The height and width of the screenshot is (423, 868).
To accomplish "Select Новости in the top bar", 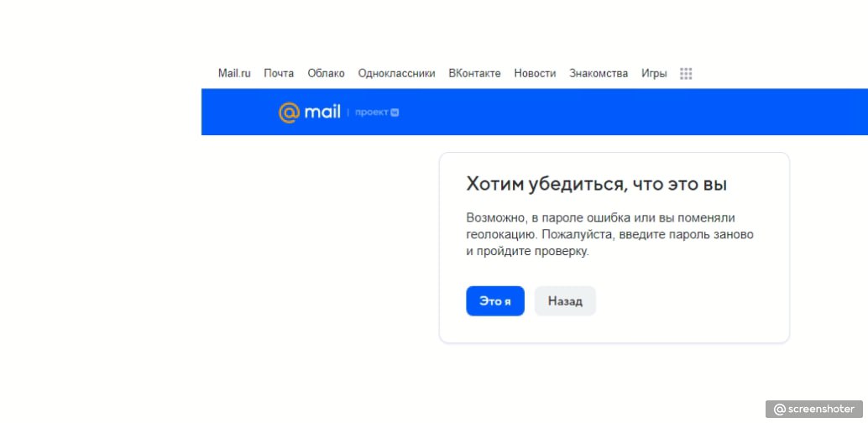I will [535, 73].
